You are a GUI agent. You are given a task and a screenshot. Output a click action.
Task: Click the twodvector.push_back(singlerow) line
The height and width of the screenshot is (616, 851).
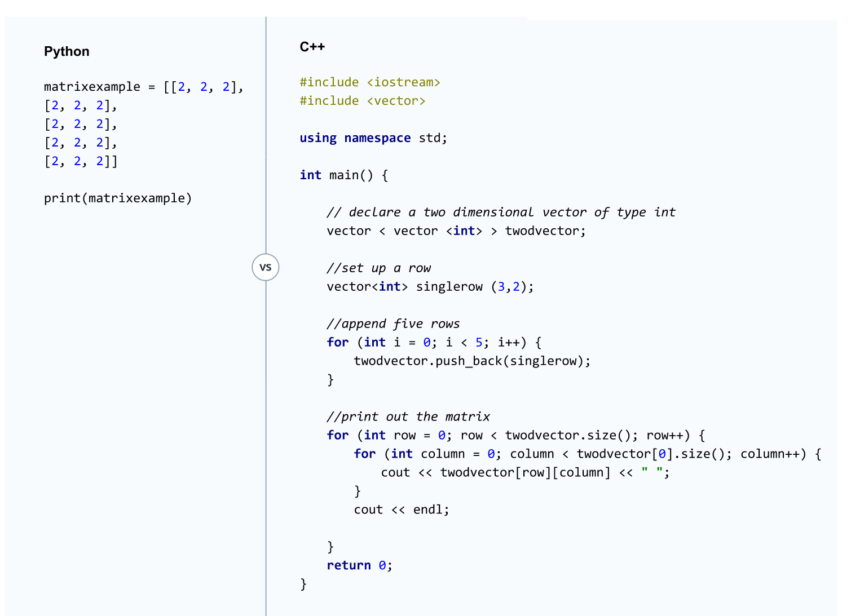(471, 361)
